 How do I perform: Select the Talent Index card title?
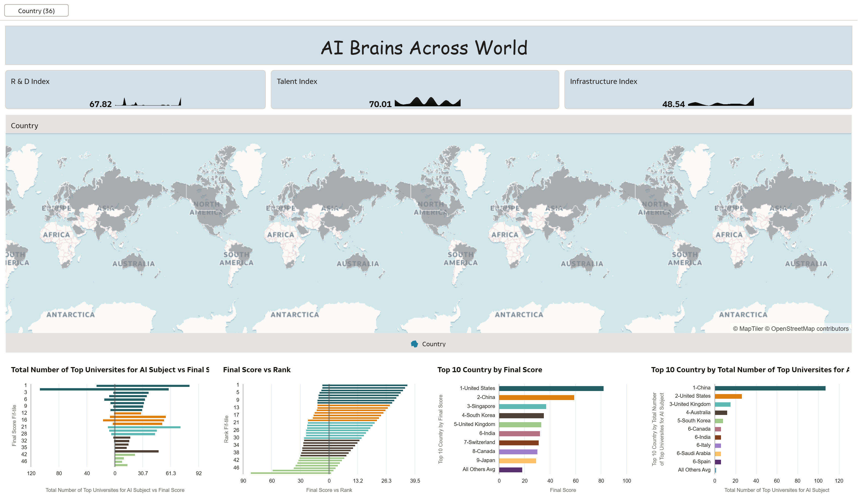[x=297, y=81]
